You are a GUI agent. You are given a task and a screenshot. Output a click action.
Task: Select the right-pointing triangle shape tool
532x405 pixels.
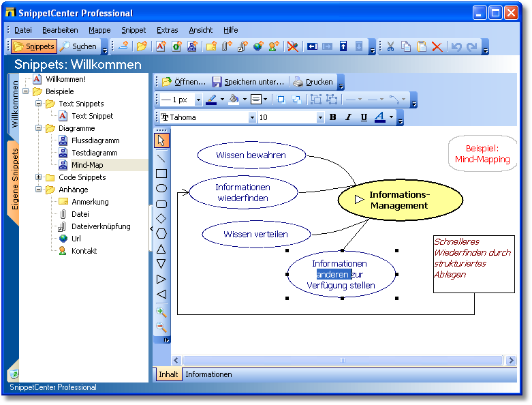click(x=161, y=279)
